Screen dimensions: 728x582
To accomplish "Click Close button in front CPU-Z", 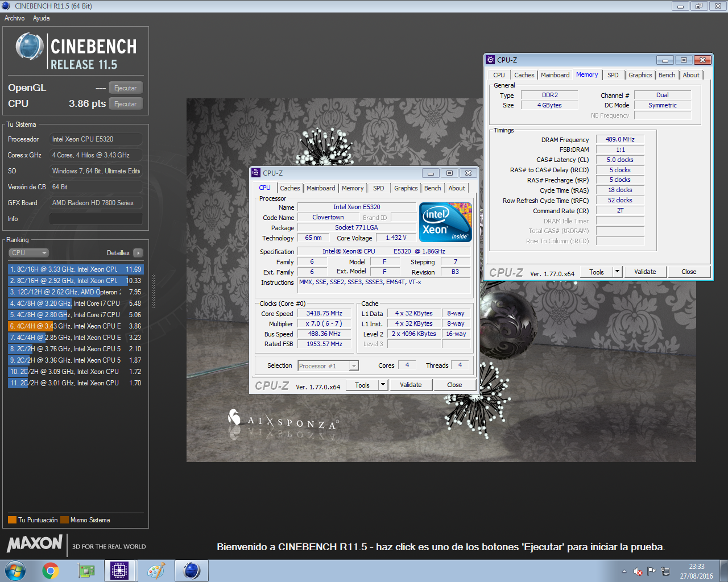I will coord(454,385).
